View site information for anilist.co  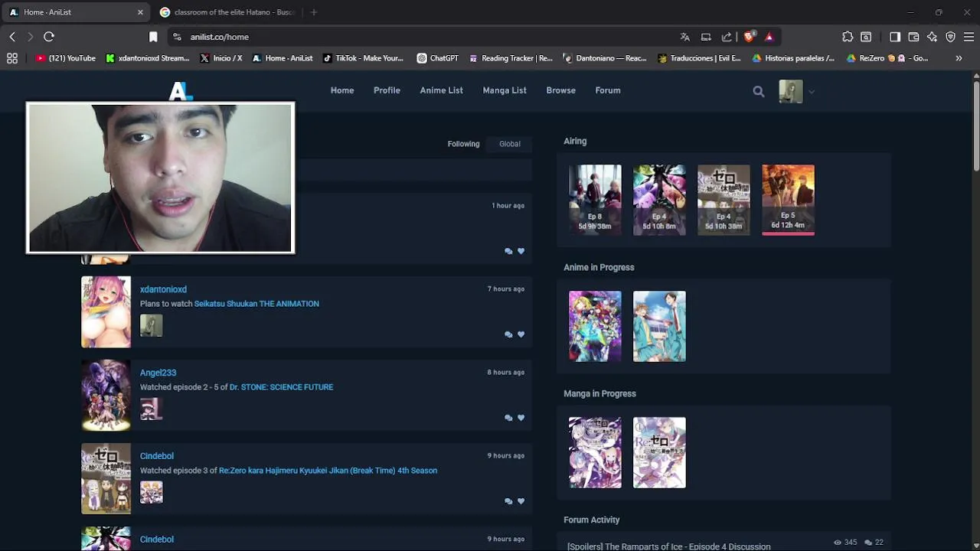tap(177, 37)
